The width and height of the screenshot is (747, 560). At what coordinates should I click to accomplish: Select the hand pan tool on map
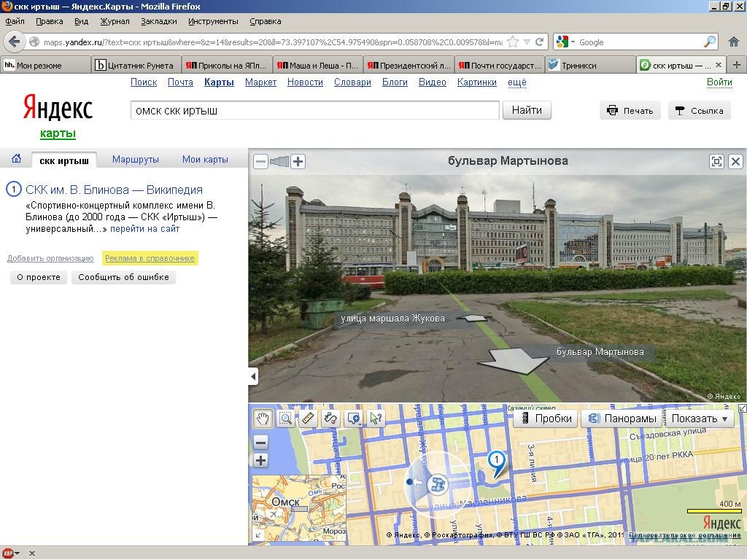(x=263, y=419)
